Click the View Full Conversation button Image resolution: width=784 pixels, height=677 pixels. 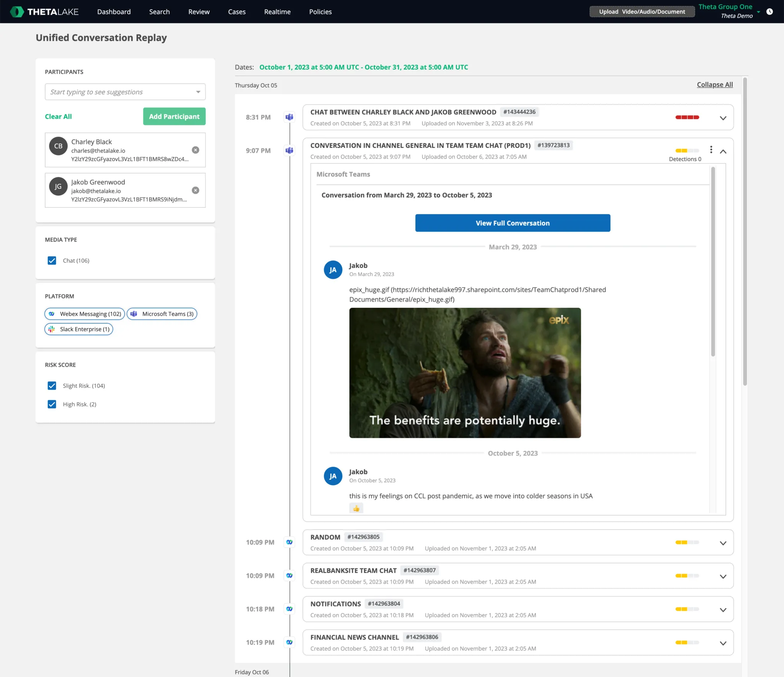click(x=513, y=223)
